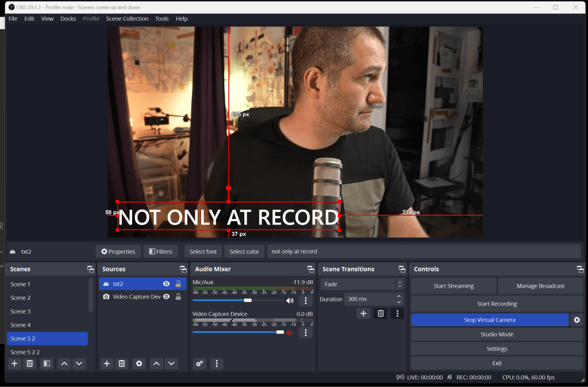Remove selected scene with trash icon
Viewport: 588px width, 387px height.
click(x=30, y=363)
